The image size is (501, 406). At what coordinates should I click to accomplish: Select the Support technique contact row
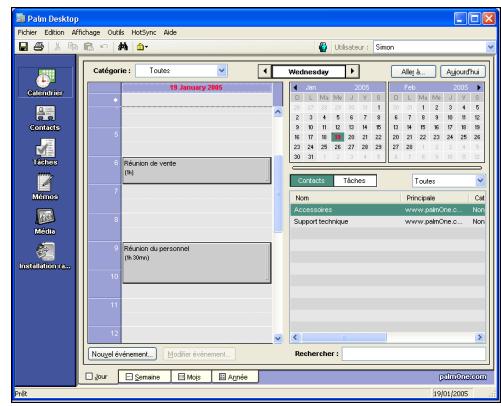388,221
